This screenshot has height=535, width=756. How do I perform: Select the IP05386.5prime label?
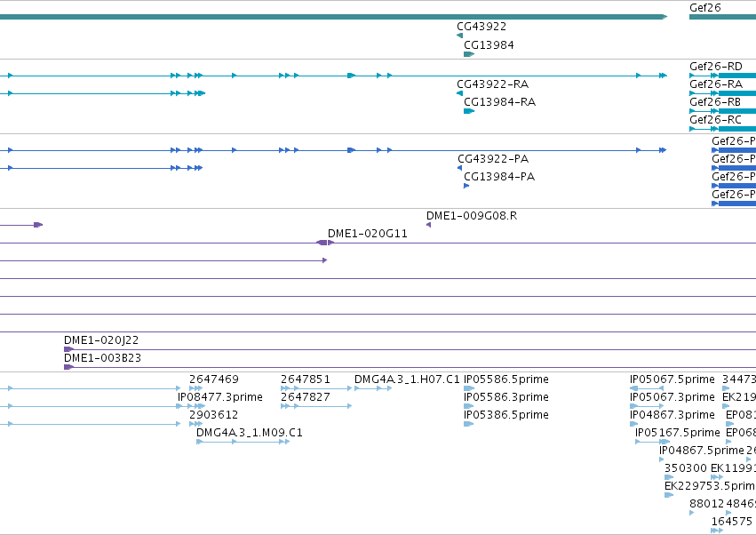(505, 415)
